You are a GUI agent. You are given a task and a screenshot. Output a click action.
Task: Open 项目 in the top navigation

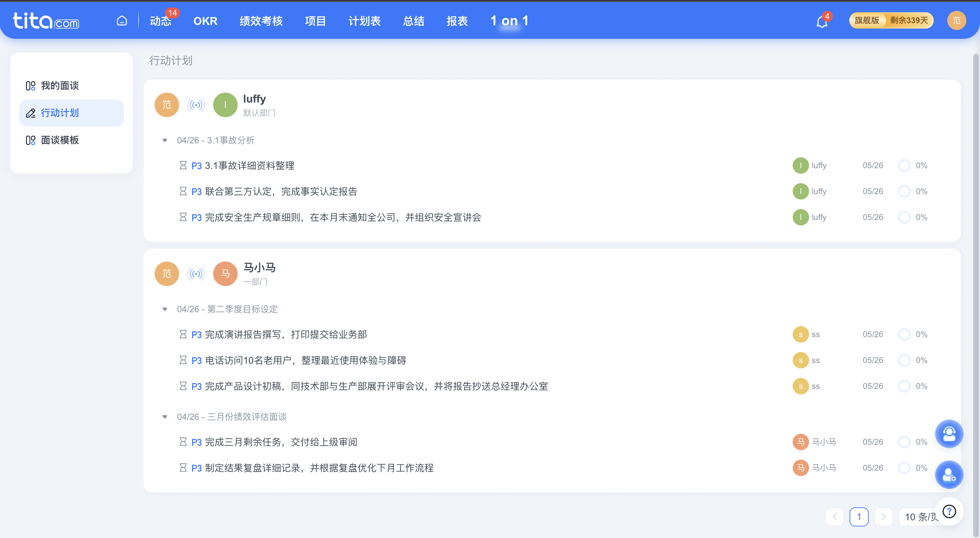tap(315, 21)
